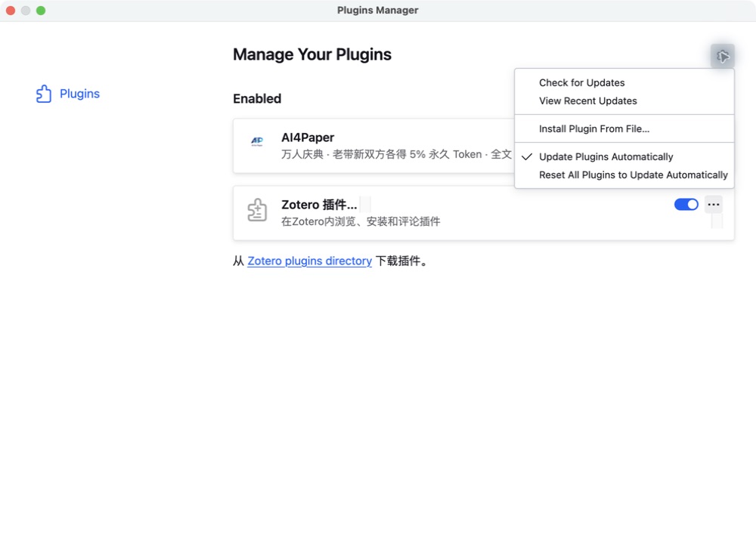Close the Plugins Manager window
Image resolution: width=756 pixels, height=550 pixels.
[11, 11]
